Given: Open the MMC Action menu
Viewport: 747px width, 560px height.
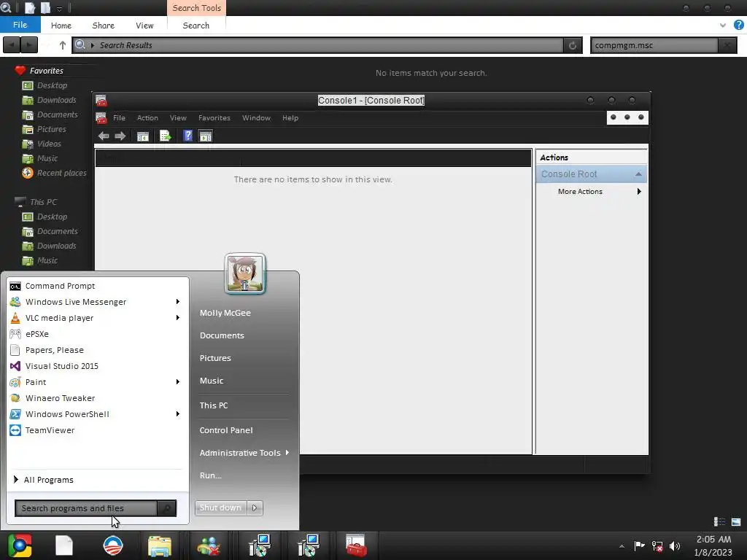Looking at the screenshot, I should coord(147,118).
